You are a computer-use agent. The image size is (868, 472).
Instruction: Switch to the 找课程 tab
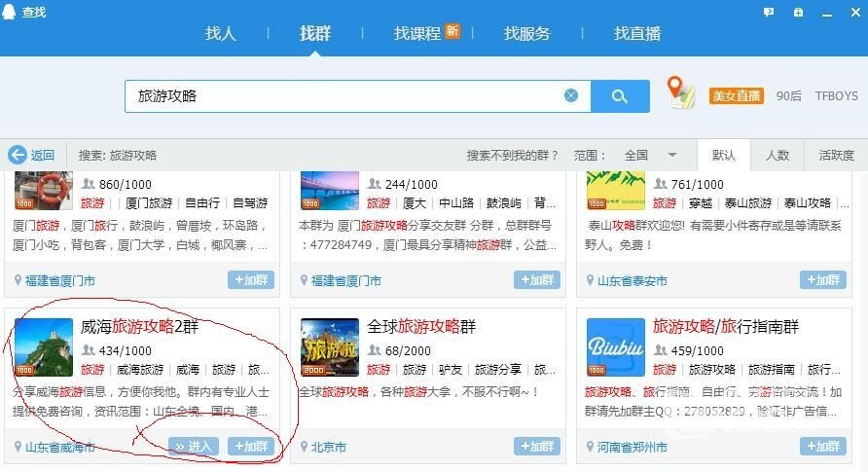(x=417, y=33)
